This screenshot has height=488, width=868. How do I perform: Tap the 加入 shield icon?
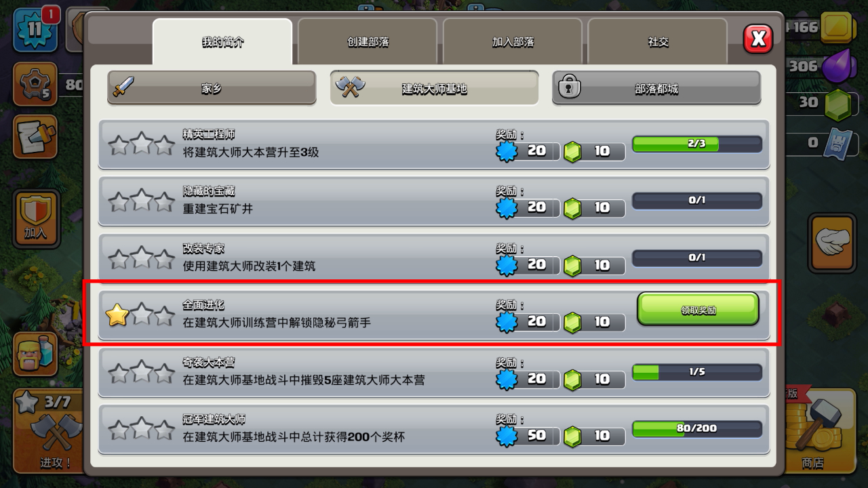point(35,219)
